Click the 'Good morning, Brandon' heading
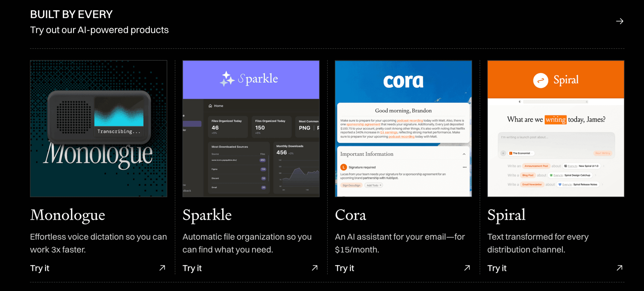Viewport: 644px width, 291px height. click(403, 111)
